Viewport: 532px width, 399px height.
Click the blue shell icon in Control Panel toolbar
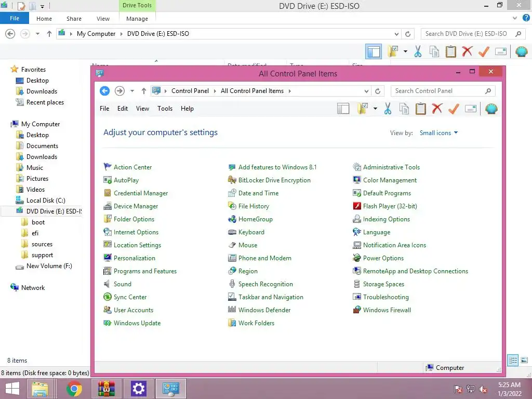coord(491,109)
